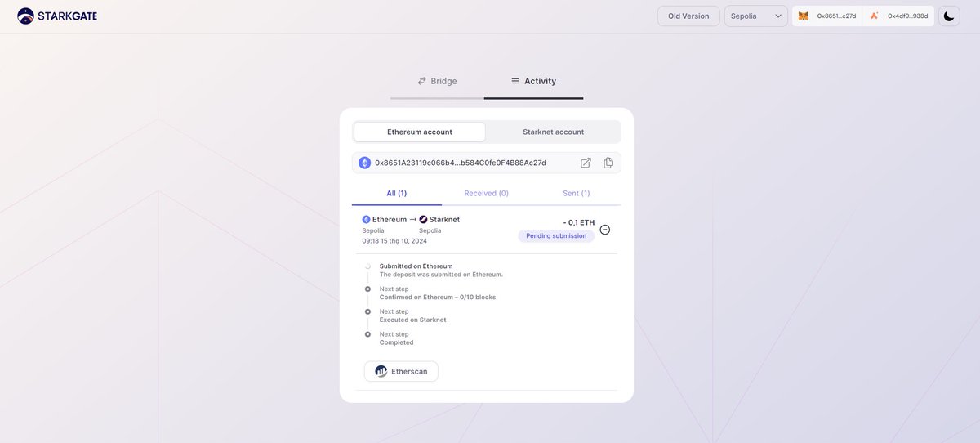Switch to Starknet account view
980x443 pixels.
tap(554, 132)
